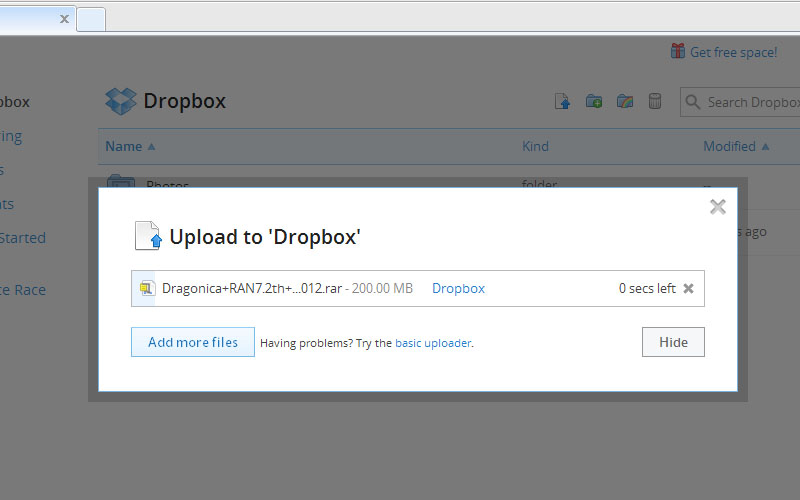800x500 pixels.
Task: Click the Dragonica+RAN7.2th rar file name
Action: coord(252,288)
